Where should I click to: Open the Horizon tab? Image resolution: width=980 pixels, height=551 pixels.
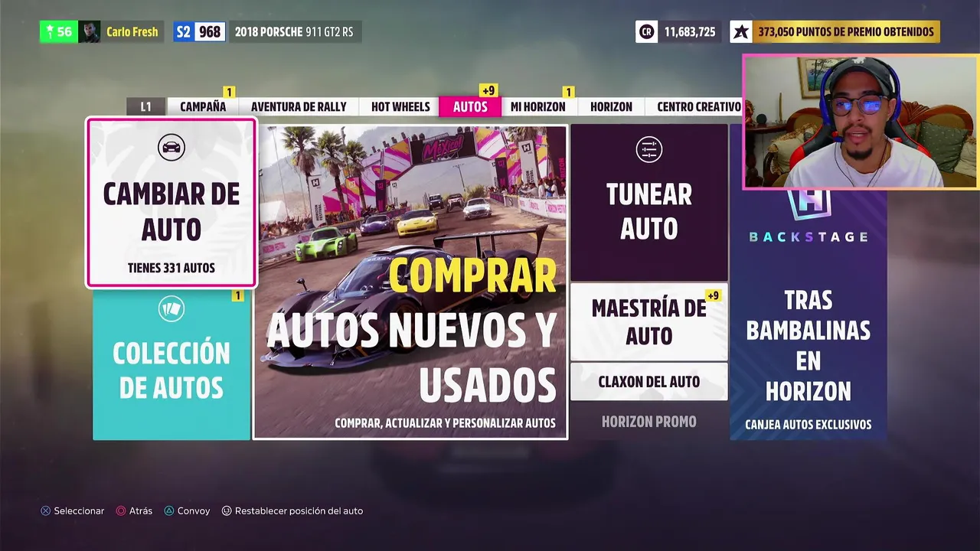(x=611, y=106)
